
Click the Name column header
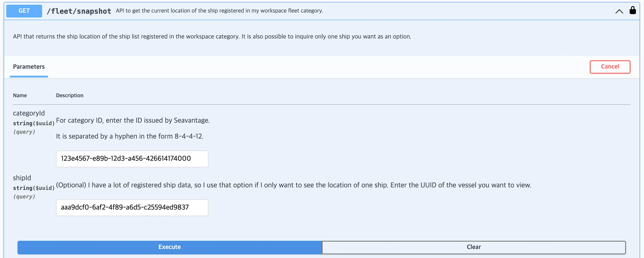[x=20, y=95]
